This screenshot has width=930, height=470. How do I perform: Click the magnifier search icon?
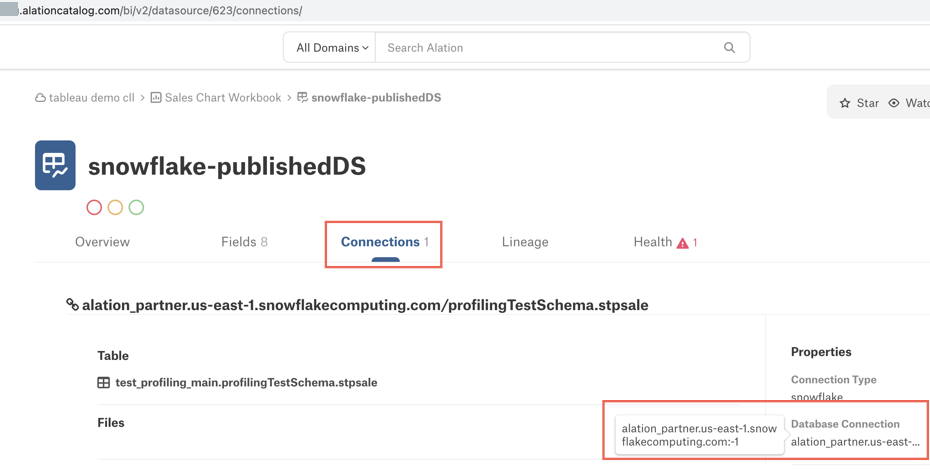point(729,47)
